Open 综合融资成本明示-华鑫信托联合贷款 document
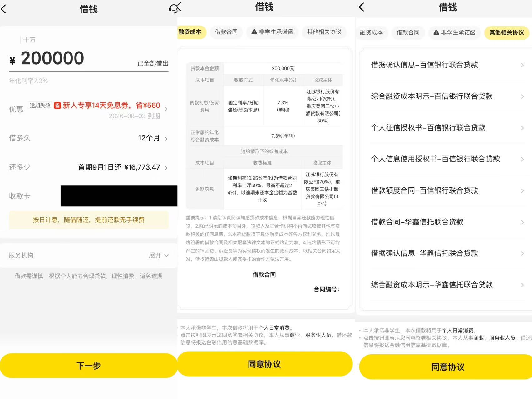Image resolution: width=532 pixels, height=399 pixels. click(447, 285)
